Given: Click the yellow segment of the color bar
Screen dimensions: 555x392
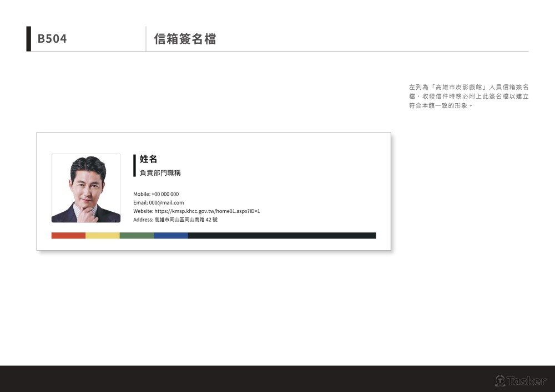Looking at the screenshot, I should coord(103,236).
